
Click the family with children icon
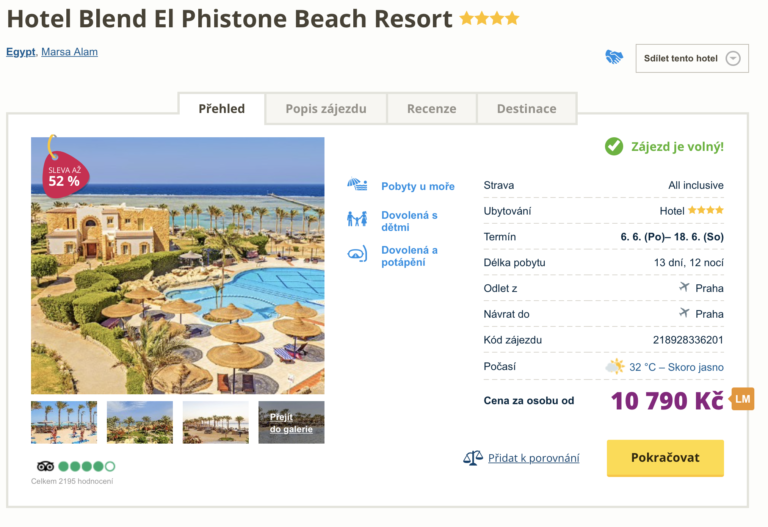(357, 219)
